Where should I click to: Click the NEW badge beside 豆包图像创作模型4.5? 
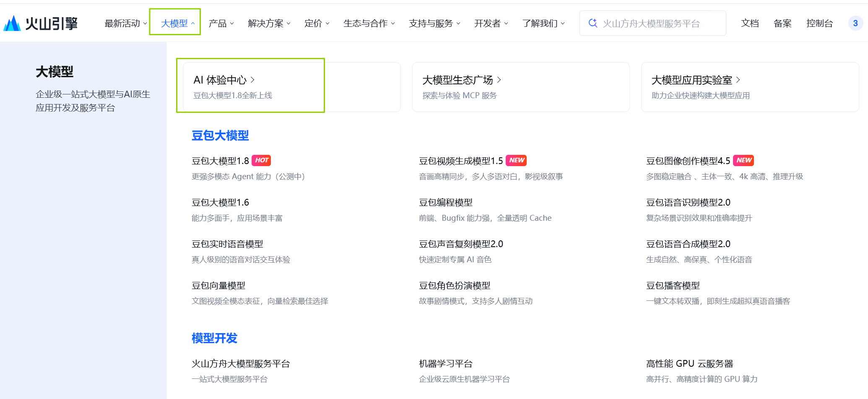(744, 160)
